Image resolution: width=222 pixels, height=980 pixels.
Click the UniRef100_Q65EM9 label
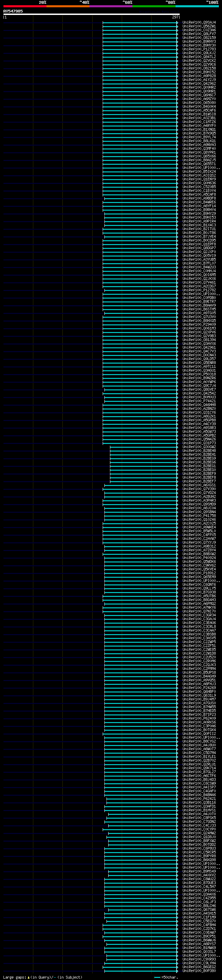click(199, 577)
